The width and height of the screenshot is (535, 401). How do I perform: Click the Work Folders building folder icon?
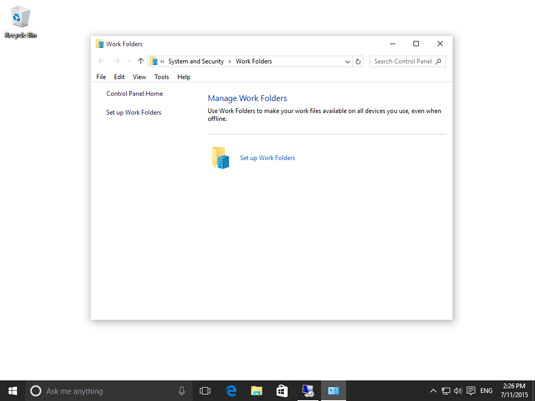(x=220, y=158)
